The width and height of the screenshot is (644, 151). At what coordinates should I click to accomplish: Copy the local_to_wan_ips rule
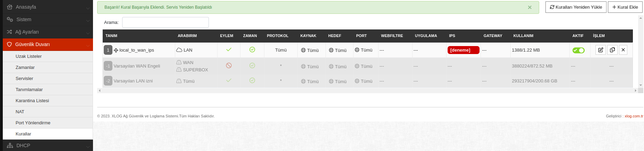pyautogui.click(x=612, y=50)
